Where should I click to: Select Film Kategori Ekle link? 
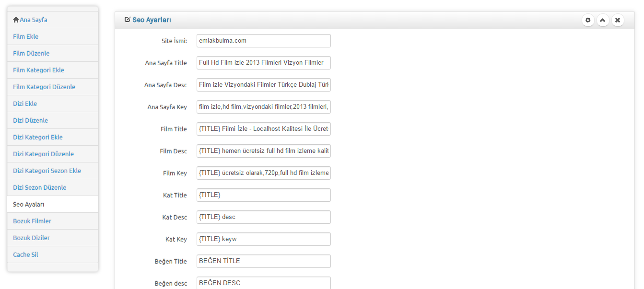[x=53, y=70]
